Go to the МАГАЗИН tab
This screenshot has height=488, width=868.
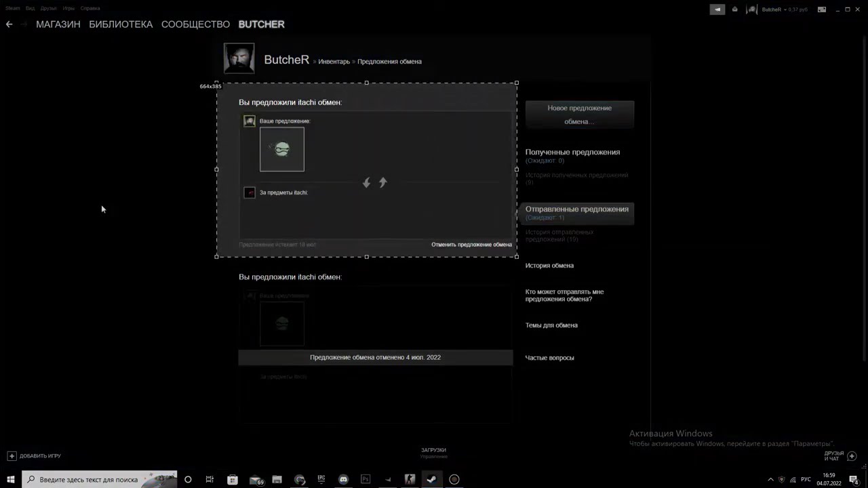(x=58, y=24)
